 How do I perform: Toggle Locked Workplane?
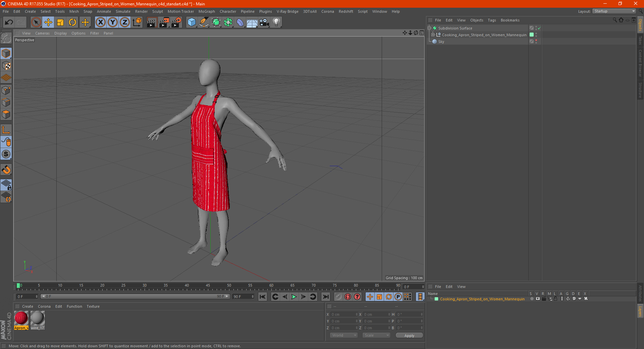6,185
